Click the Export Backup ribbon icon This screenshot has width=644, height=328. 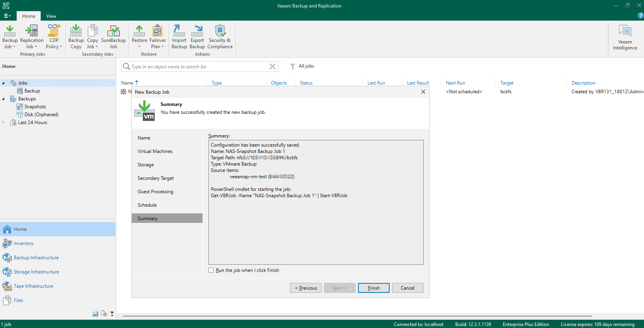(x=197, y=30)
